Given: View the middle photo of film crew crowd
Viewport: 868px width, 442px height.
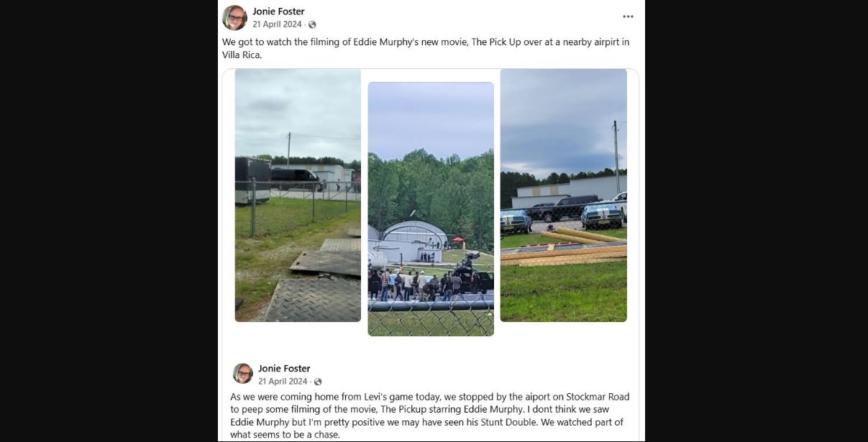Looking at the screenshot, I should point(431,209).
